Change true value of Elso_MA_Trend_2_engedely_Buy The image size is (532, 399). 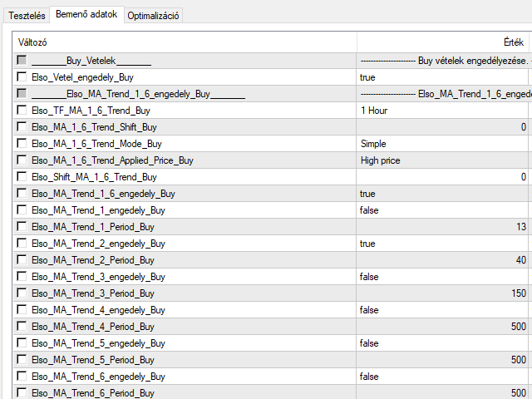coord(442,244)
